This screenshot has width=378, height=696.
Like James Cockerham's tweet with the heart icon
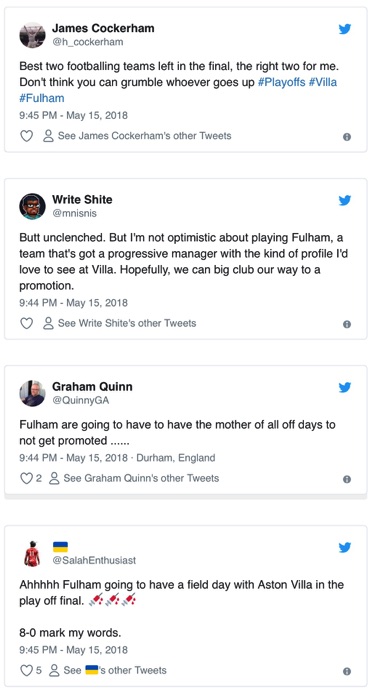click(x=27, y=136)
